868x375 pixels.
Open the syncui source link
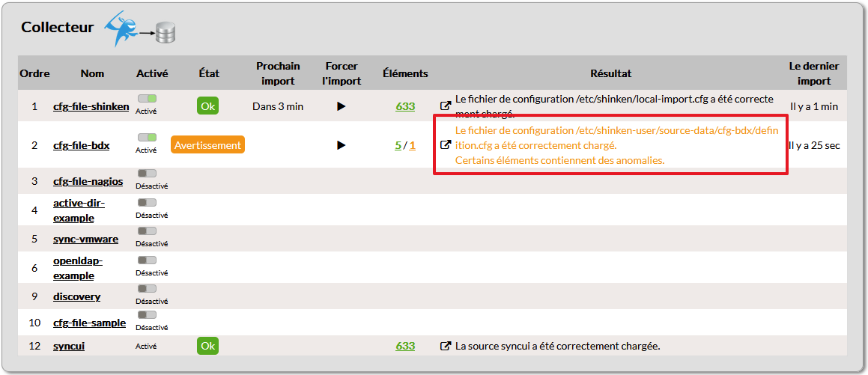pos(69,346)
